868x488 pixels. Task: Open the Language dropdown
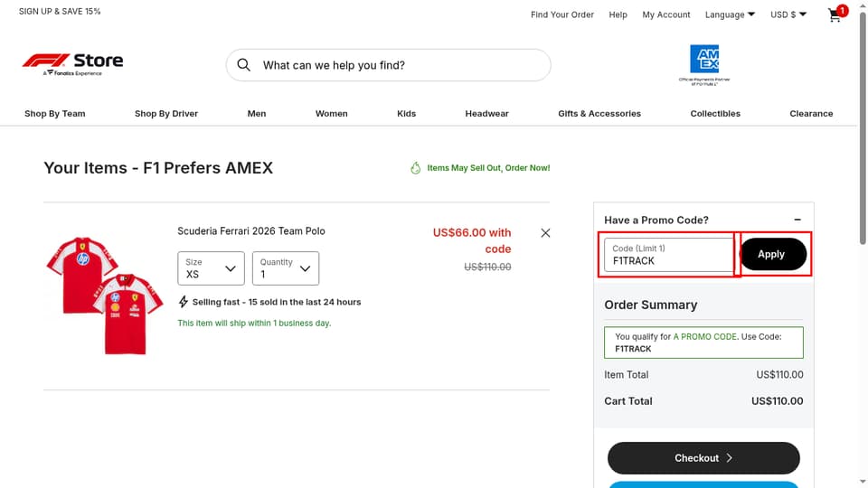coord(730,14)
